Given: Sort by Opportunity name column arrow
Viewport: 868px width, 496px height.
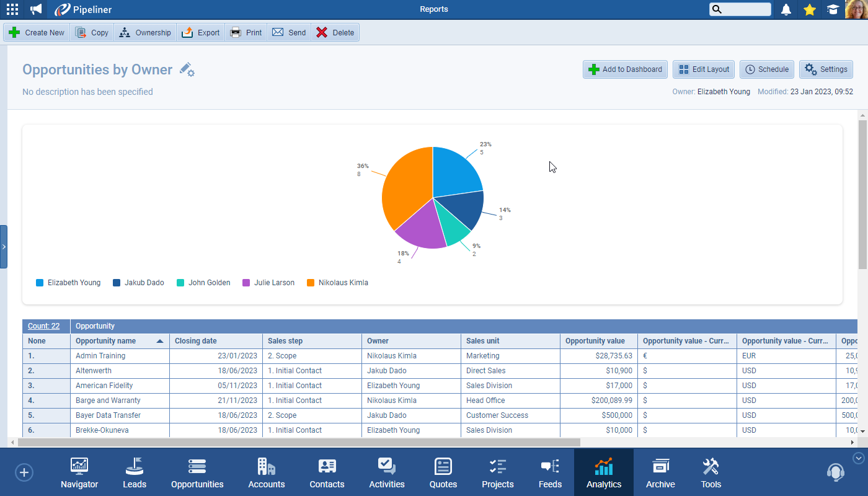Looking at the screenshot, I should tap(160, 341).
